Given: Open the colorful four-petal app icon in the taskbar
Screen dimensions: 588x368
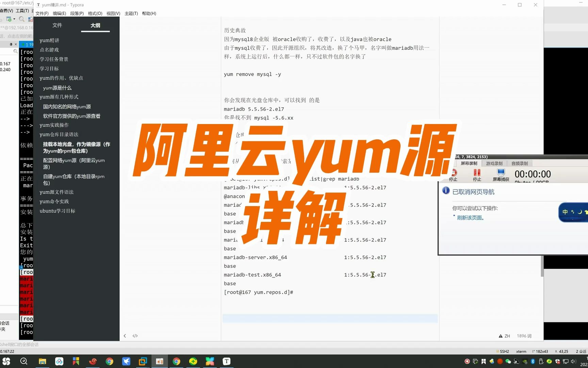Looking at the screenshot, I should (x=210, y=361).
